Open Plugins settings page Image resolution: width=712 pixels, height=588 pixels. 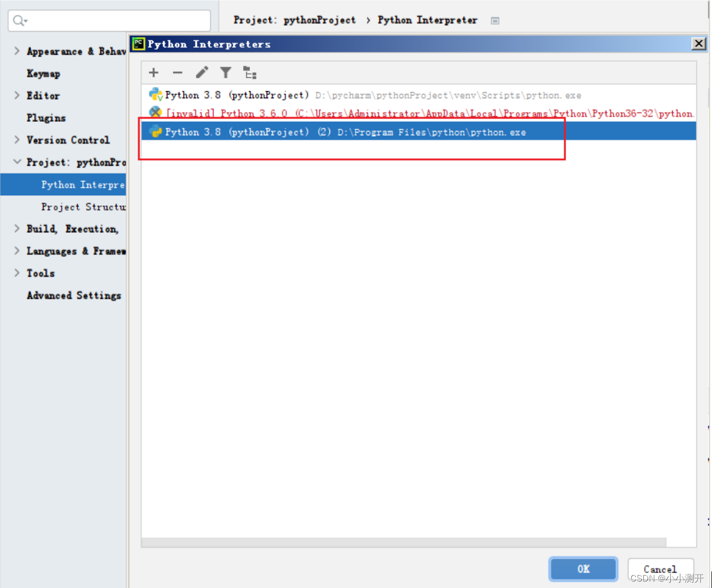[x=46, y=117]
